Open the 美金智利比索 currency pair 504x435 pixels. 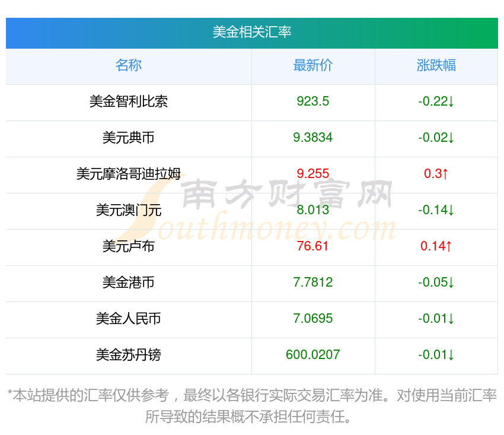point(129,101)
